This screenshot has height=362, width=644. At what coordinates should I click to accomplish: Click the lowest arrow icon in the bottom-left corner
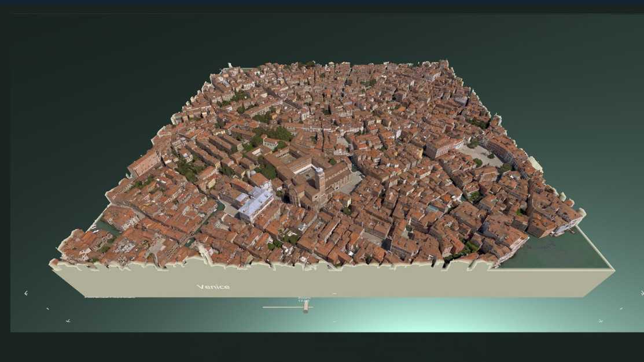click(68, 320)
